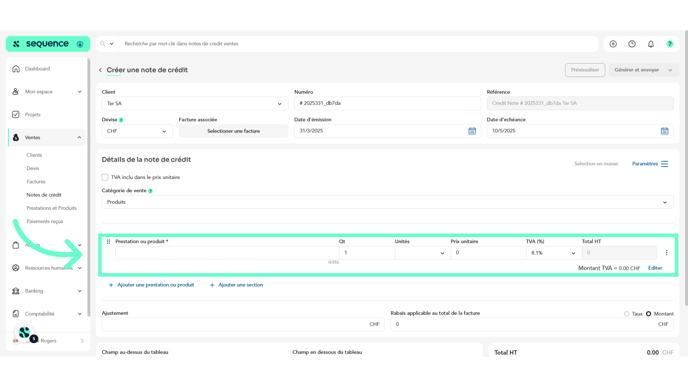The width and height of the screenshot is (688, 387).
Task: Click the icon beside Sequence logo text
Action: [x=80, y=44]
